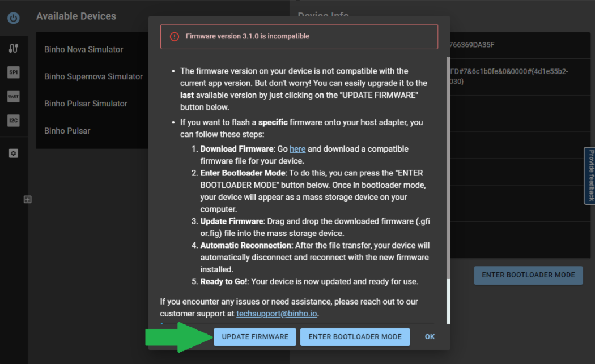Select Binho Nova Simulator device

click(92, 49)
